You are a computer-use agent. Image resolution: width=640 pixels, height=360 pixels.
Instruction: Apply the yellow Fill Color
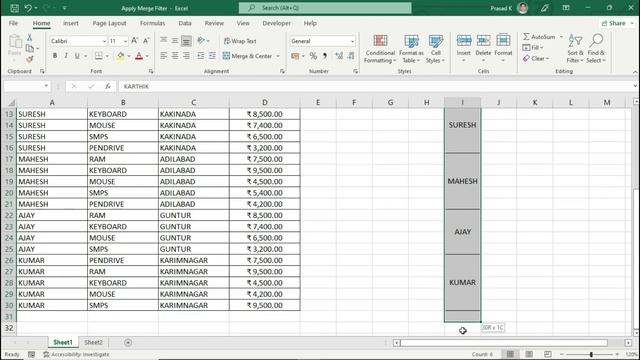coord(121,56)
